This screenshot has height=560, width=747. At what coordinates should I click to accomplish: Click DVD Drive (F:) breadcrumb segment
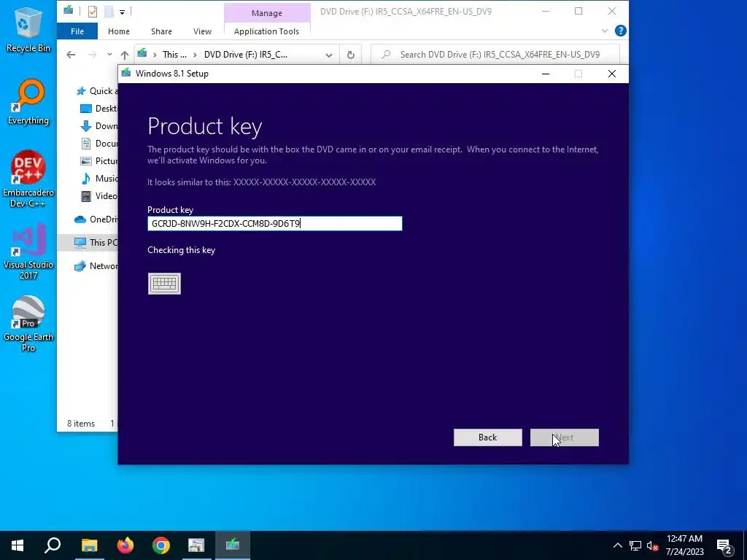(246, 55)
